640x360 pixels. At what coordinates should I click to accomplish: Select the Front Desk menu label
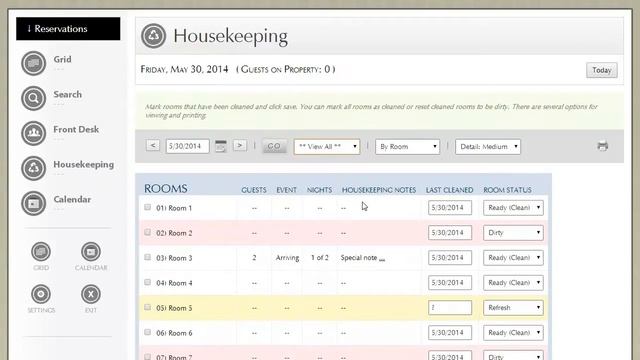pos(76,129)
